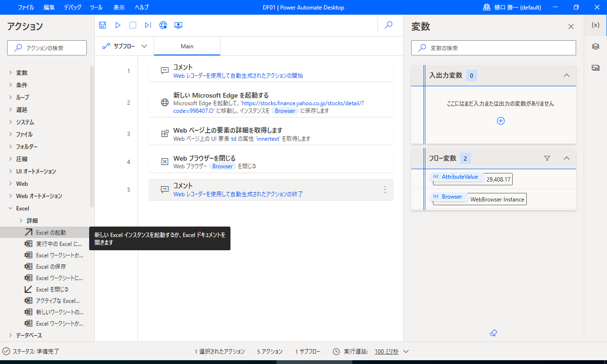Open more options for action 5
The height and width of the screenshot is (364, 607).
(385, 190)
